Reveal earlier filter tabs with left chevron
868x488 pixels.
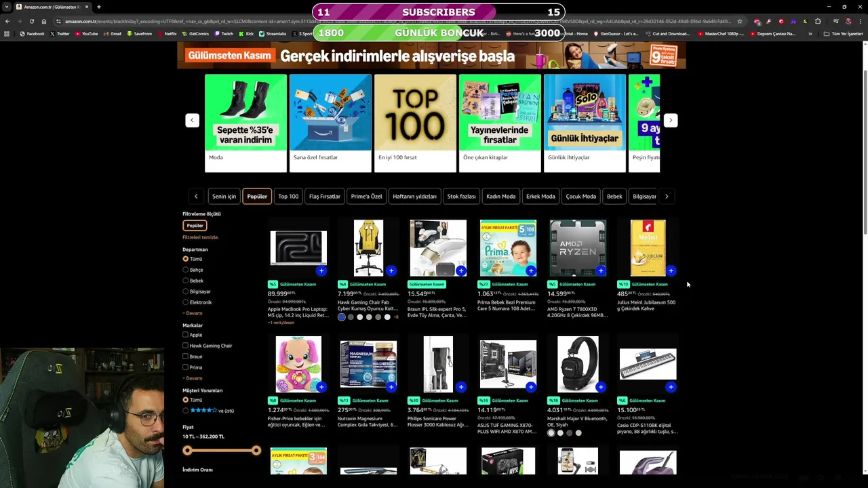click(196, 197)
